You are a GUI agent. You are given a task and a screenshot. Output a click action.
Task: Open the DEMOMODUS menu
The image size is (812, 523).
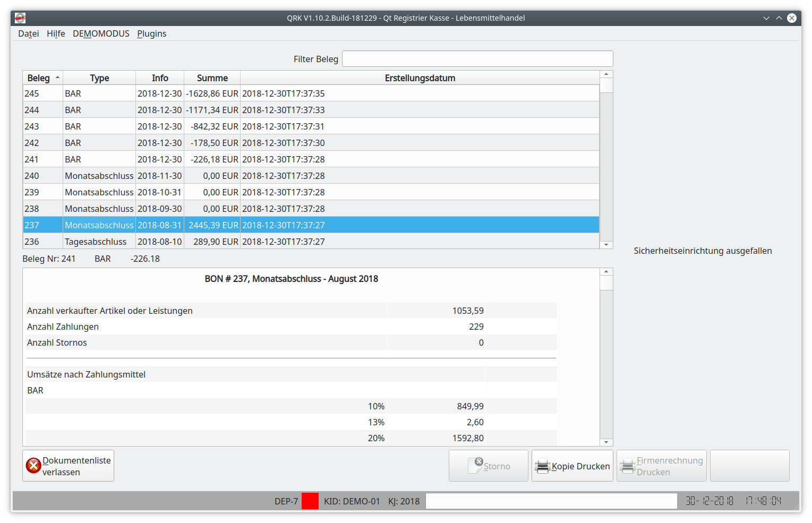101,33
